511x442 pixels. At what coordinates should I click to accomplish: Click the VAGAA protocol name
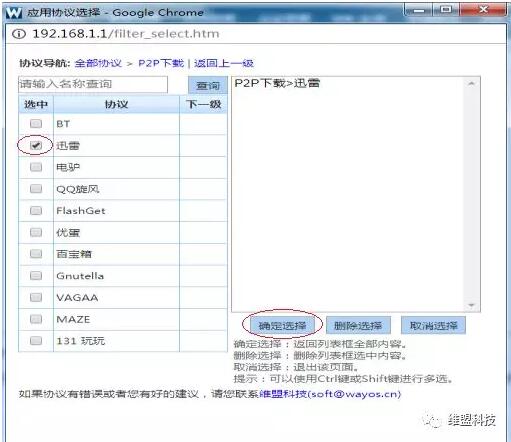(77, 297)
